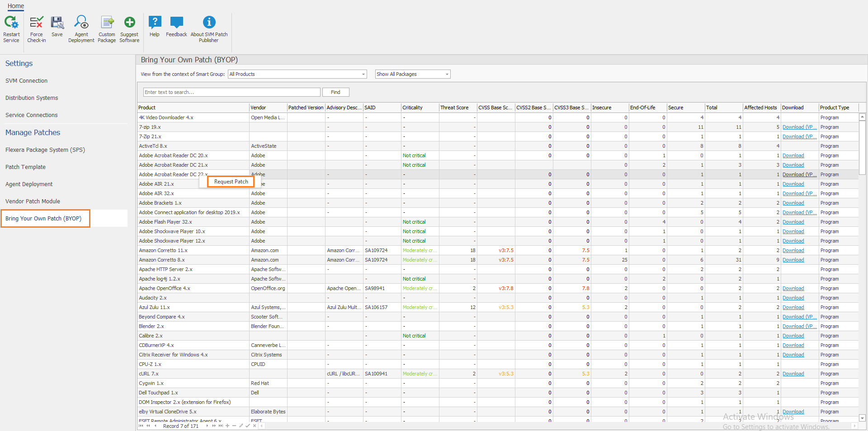The width and height of the screenshot is (868, 431).
Task: Click Download link for 7-zip 19.x
Action: click(x=799, y=127)
